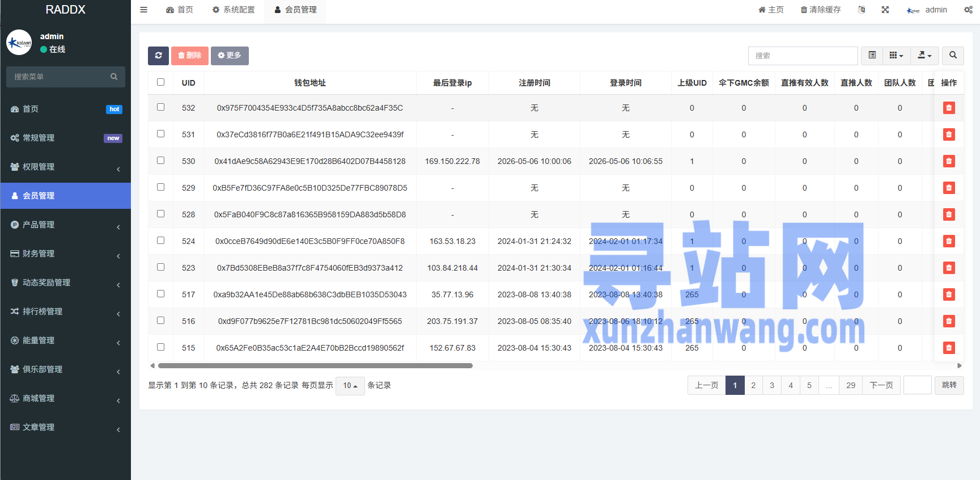
Task: Check the checkbox for UID 528
Action: click(161, 214)
